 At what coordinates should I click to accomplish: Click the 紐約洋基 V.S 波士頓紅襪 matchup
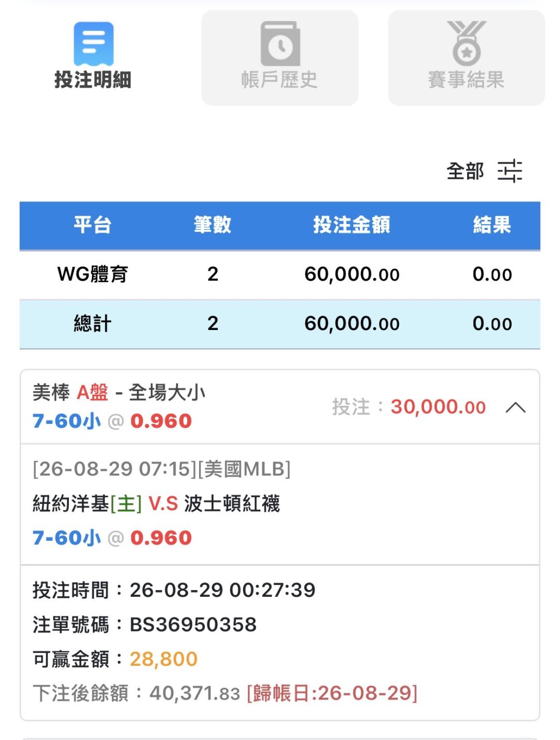pyautogui.click(x=156, y=503)
